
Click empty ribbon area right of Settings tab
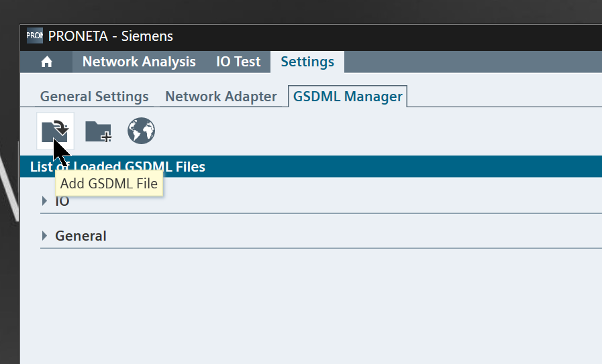pos(473,62)
